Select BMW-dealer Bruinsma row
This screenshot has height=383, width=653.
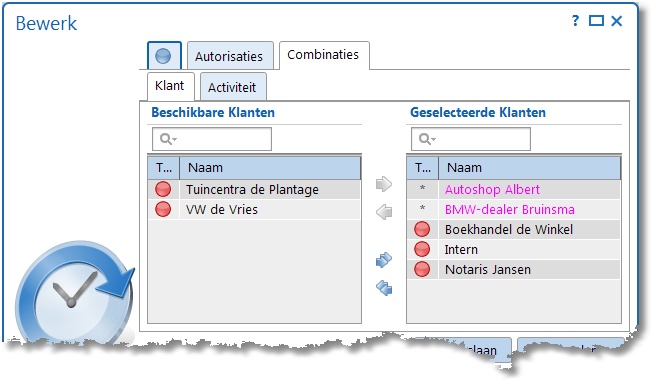pyautogui.click(x=513, y=209)
